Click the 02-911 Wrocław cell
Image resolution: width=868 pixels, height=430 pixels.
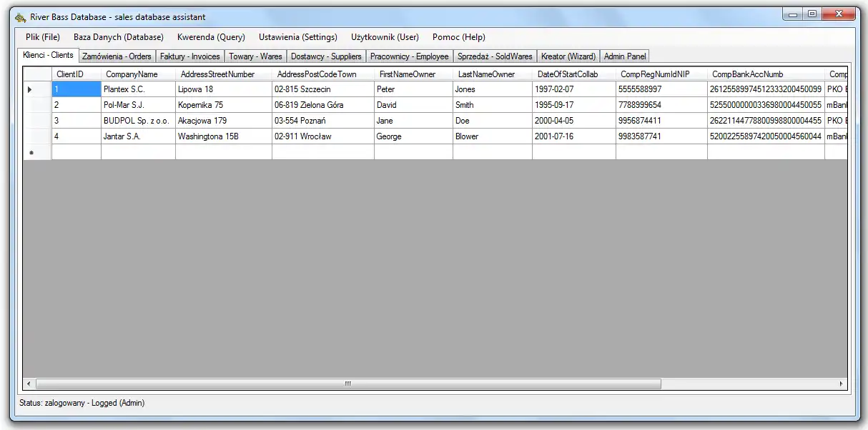click(323, 136)
